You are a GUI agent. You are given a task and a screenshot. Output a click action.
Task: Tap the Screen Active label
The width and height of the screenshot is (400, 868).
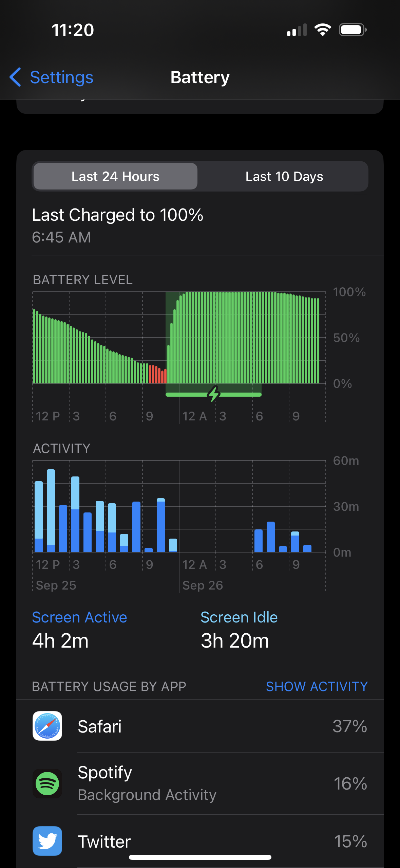coord(79,617)
